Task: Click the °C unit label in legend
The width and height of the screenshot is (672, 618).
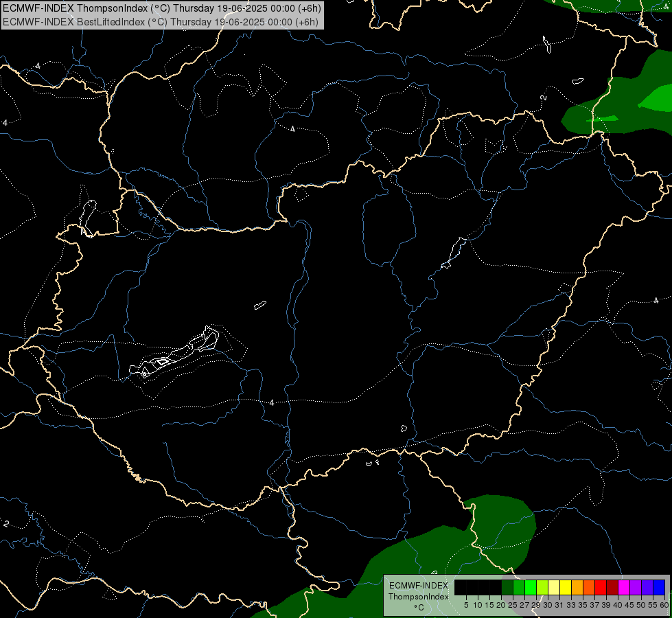Action: click(x=419, y=608)
